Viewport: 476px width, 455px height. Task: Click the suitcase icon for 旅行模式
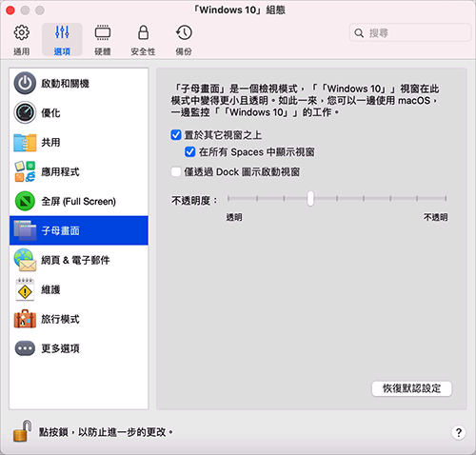(x=25, y=319)
